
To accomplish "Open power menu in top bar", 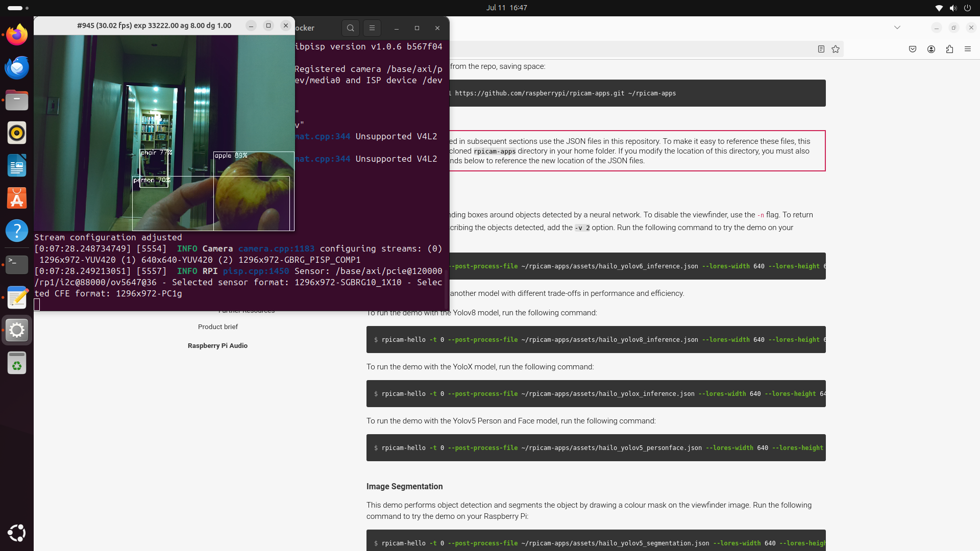I will [967, 8].
